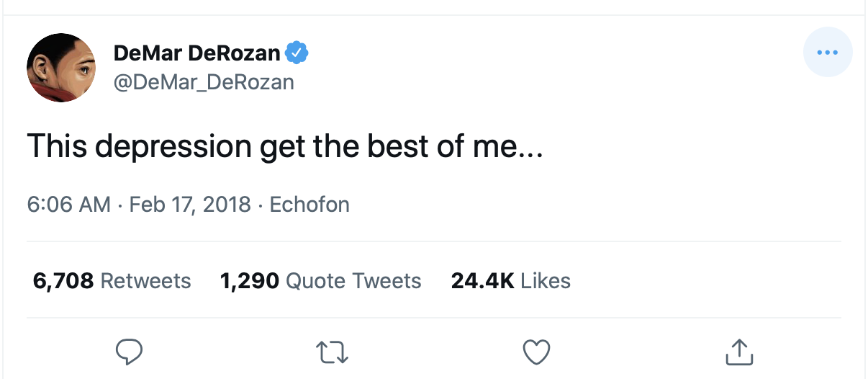Click the blue verified badge
The image size is (868, 379).
coord(297,53)
